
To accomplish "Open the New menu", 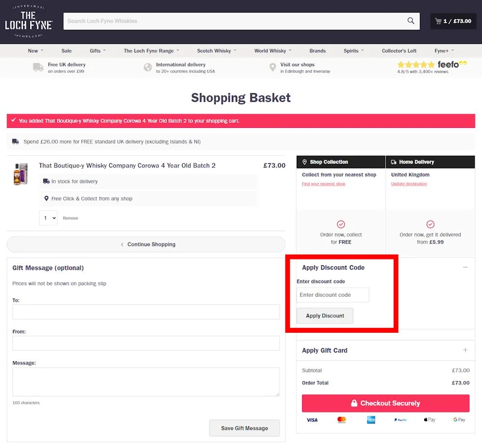I will tap(36, 51).
